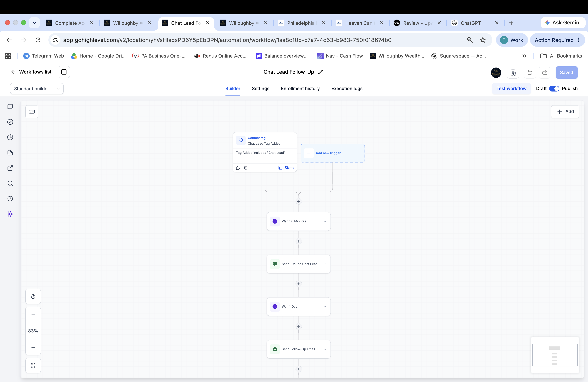Click the sticky note sidebar icon
Screen dimensions: 588x382
(x=10, y=153)
